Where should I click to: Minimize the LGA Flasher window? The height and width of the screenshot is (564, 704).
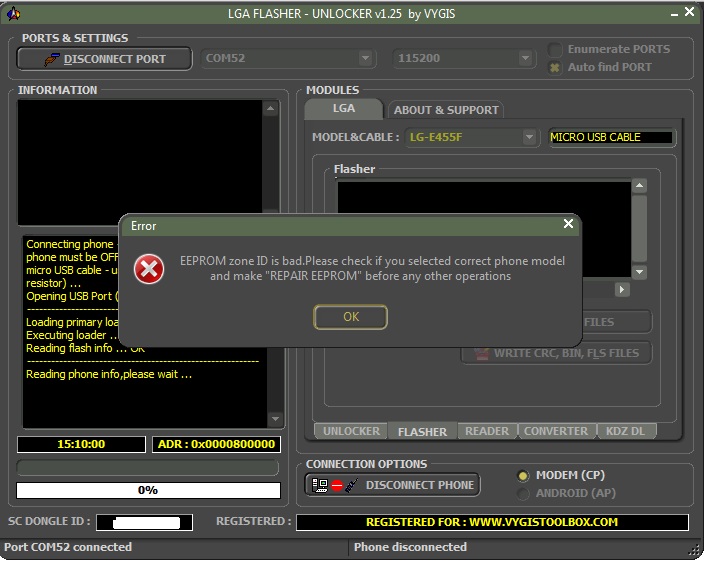pos(674,14)
